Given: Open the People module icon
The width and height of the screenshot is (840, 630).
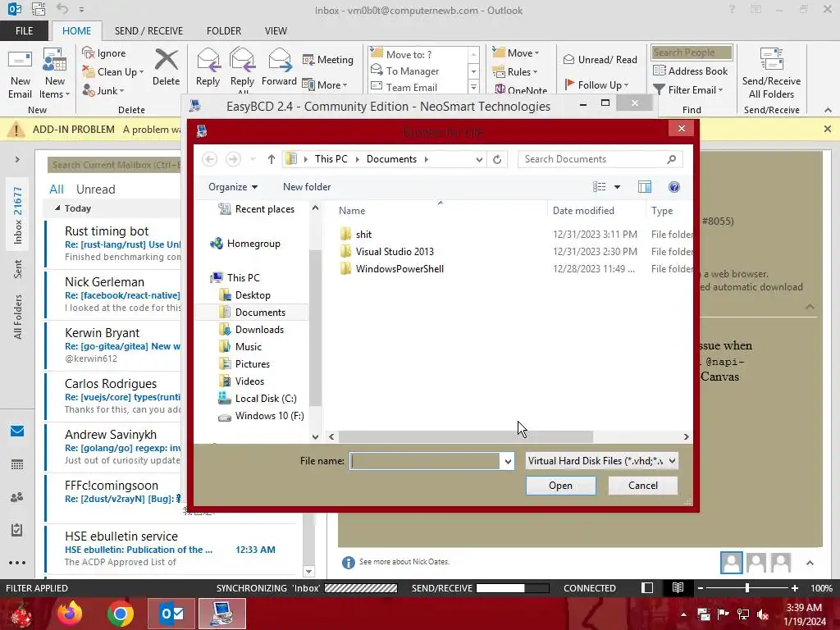Looking at the screenshot, I should point(17,497).
